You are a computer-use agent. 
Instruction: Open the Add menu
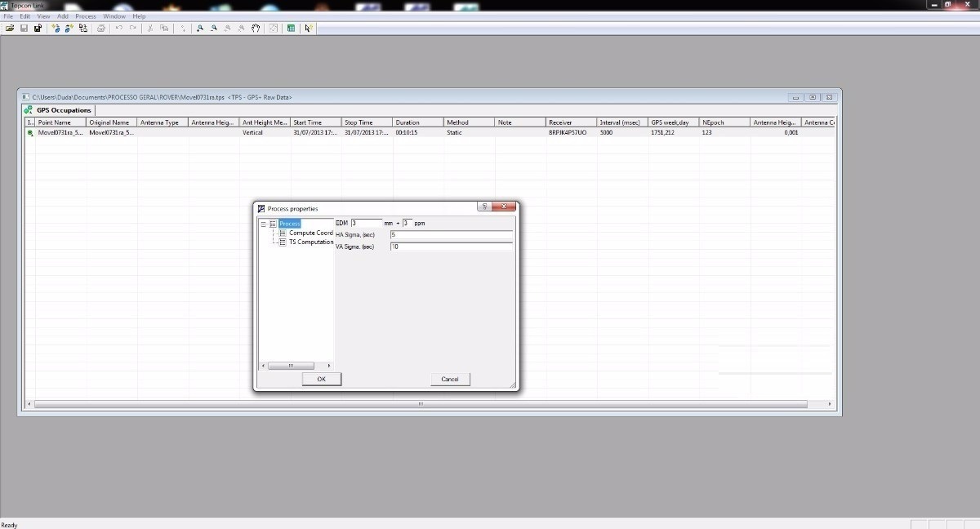pos(63,16)
